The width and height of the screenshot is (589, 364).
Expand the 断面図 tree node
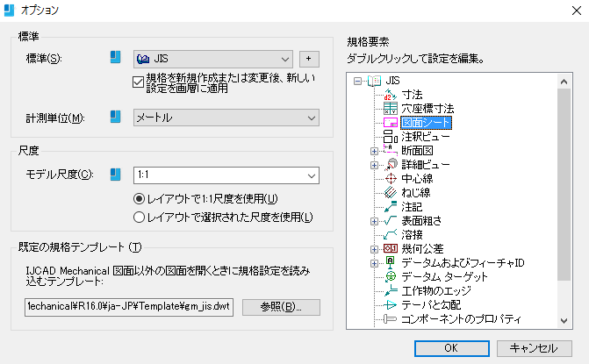coord(374,151)
